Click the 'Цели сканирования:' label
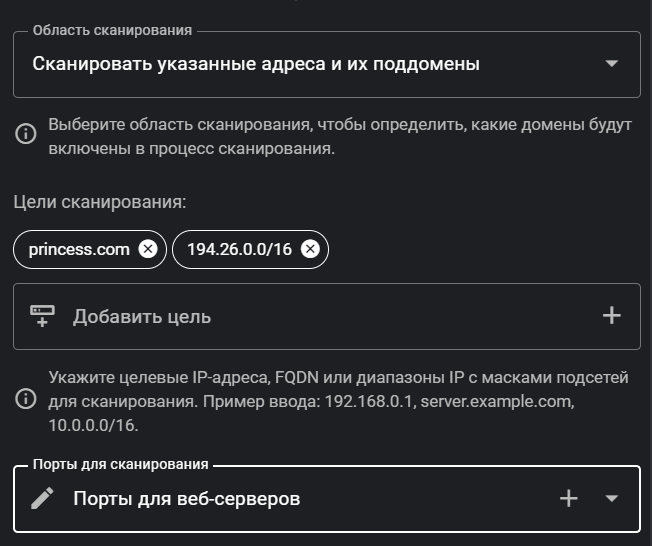This screenshot has width=652, height=546. tap(100, 202)
